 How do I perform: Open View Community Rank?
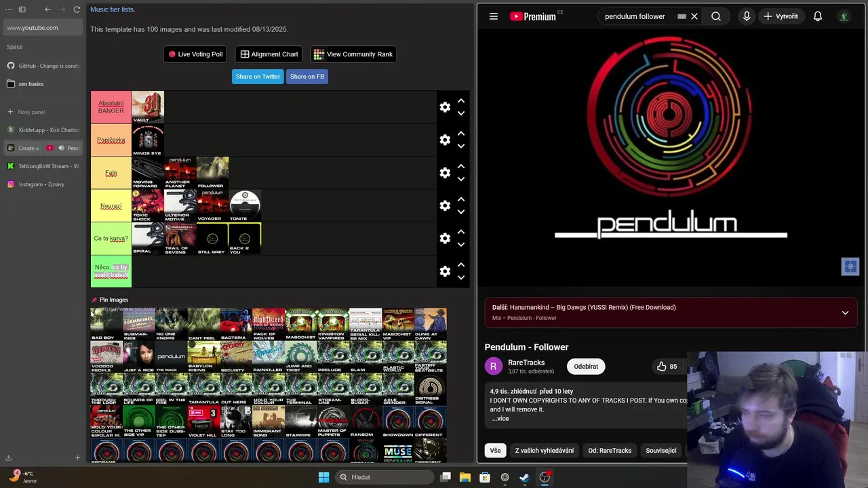(x=353, y=54)
